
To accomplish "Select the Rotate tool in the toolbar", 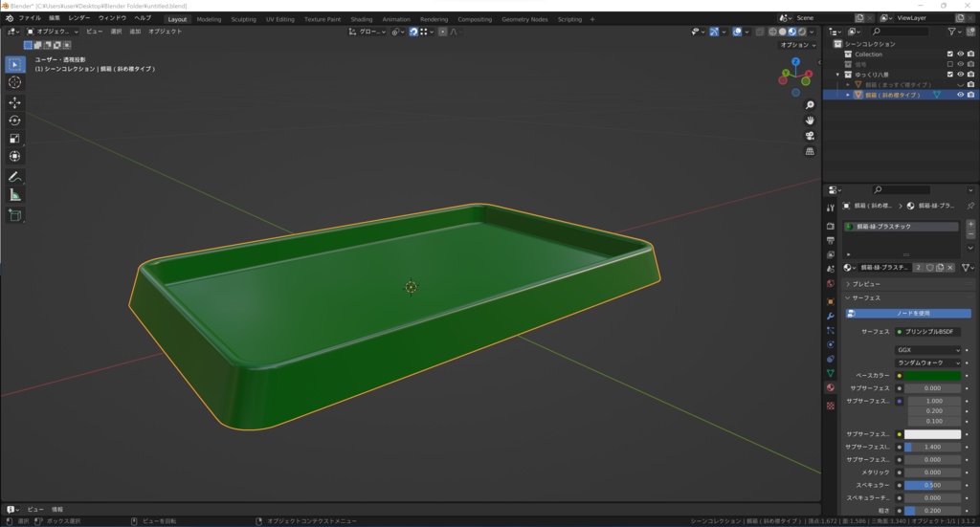I will pyautogui.click(x=14, y=121).
